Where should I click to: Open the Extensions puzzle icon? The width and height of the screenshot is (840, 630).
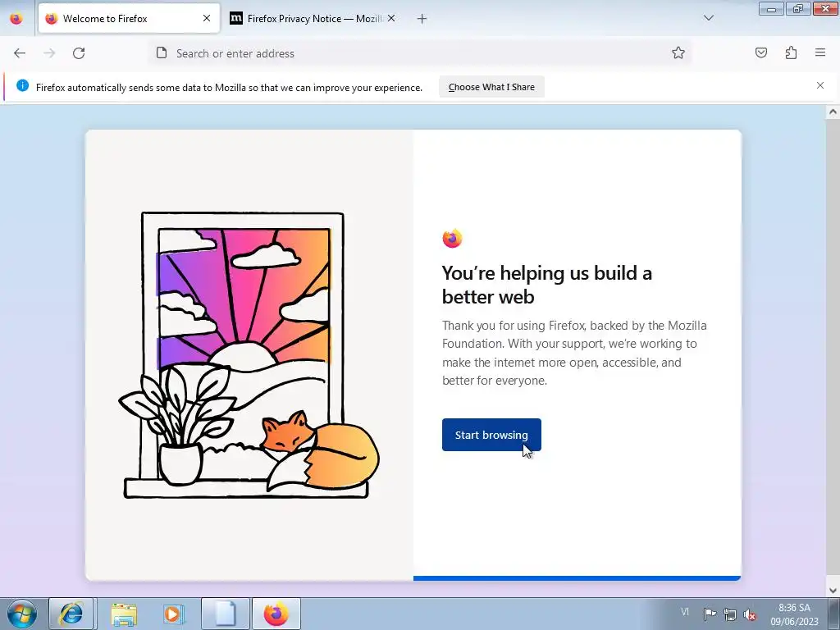791,52
